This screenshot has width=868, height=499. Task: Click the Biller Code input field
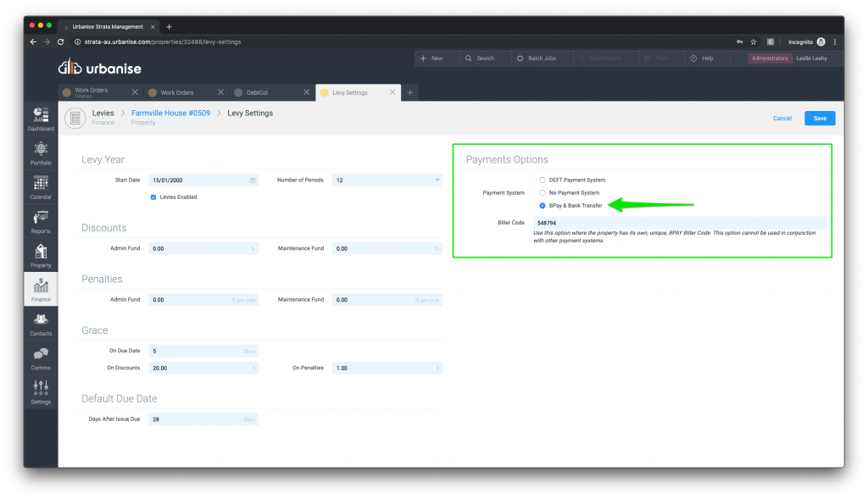tap(680, 223)
